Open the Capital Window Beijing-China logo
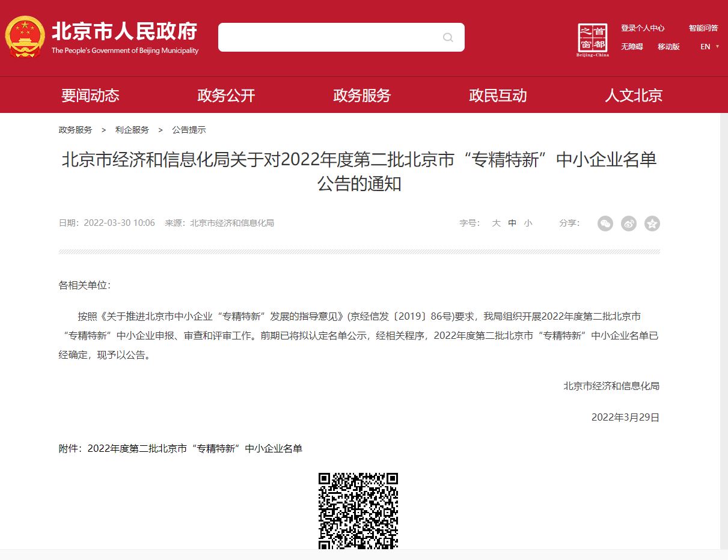This screenshot has height=560, width=728. point(592,40)
